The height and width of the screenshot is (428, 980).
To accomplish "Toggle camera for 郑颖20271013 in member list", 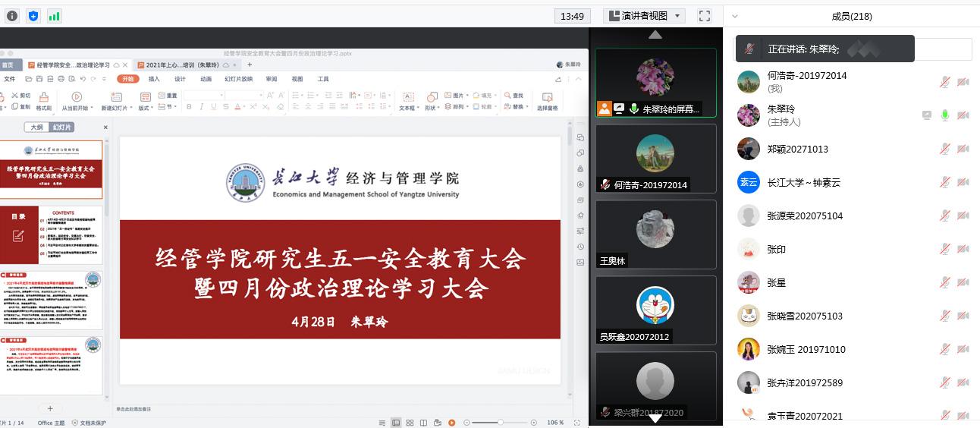I will (963, 149).
